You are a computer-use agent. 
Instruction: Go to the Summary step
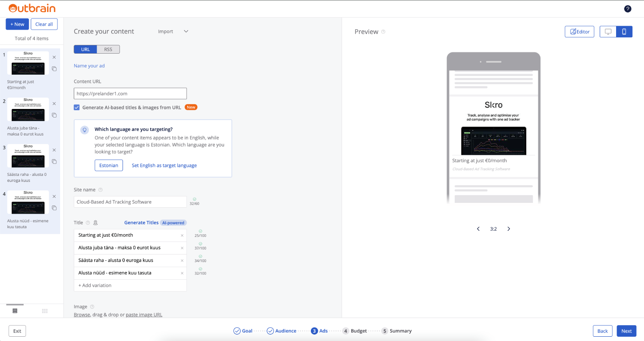(x=397, y=331)
